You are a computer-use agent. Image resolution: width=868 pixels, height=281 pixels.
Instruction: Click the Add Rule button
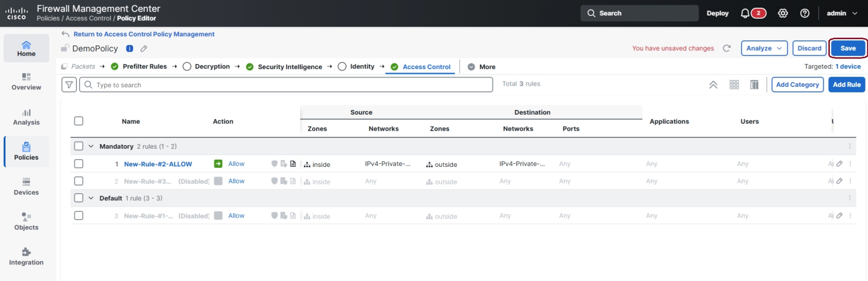click(847, 85)
